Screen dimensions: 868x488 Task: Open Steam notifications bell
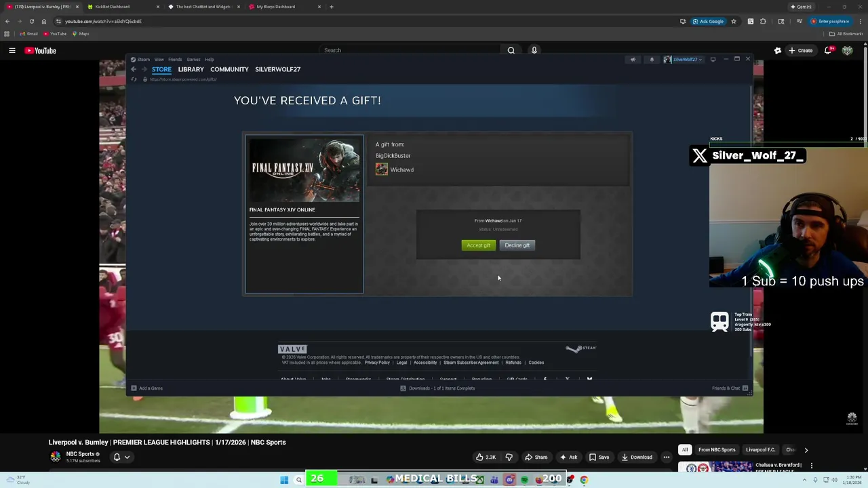652,60
